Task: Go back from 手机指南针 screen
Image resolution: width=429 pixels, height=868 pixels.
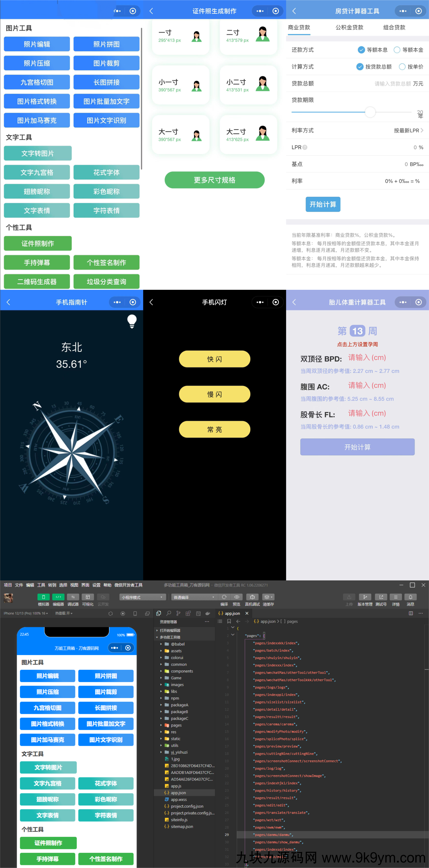Action: (9, 302)
